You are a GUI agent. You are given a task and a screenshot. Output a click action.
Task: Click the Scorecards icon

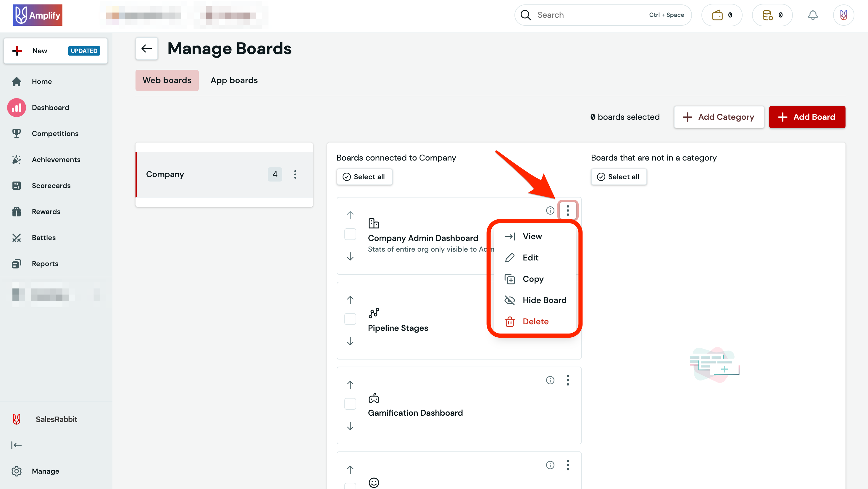pos(17,185)
